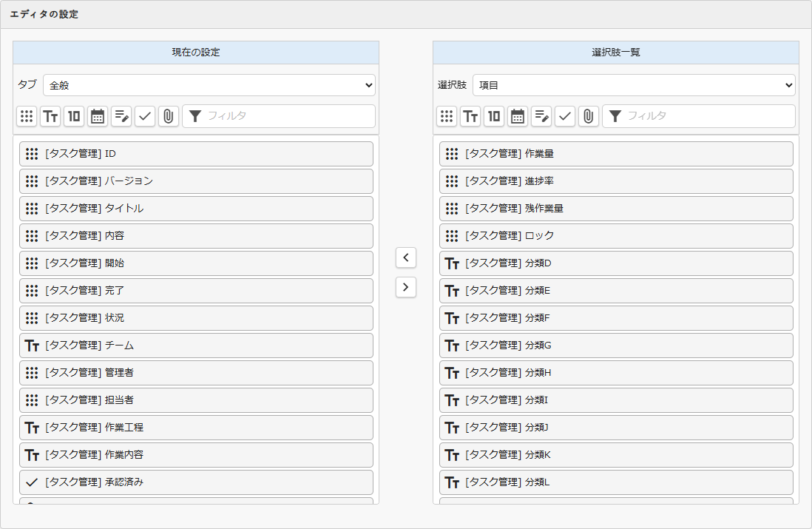Select the [タスク管理] ロック item
This screenshot has width=812, height=529.
click(616, 236)
